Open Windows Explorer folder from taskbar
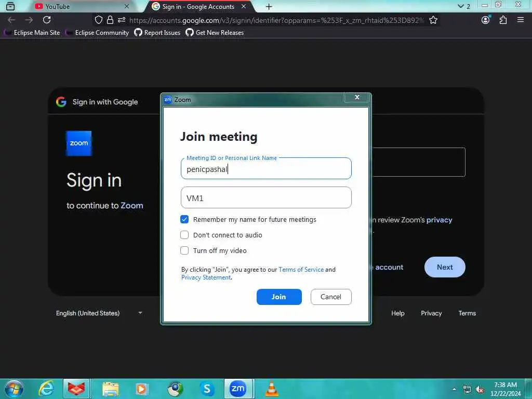This screenshot has width=532, height=399. [x=111, y=389]
